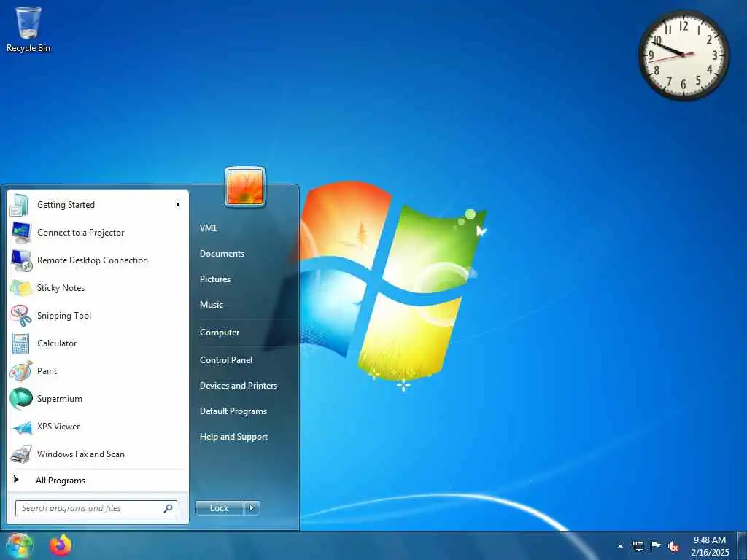
Task: Open the Supermium browser icon
Action: (x=20, y=399)
